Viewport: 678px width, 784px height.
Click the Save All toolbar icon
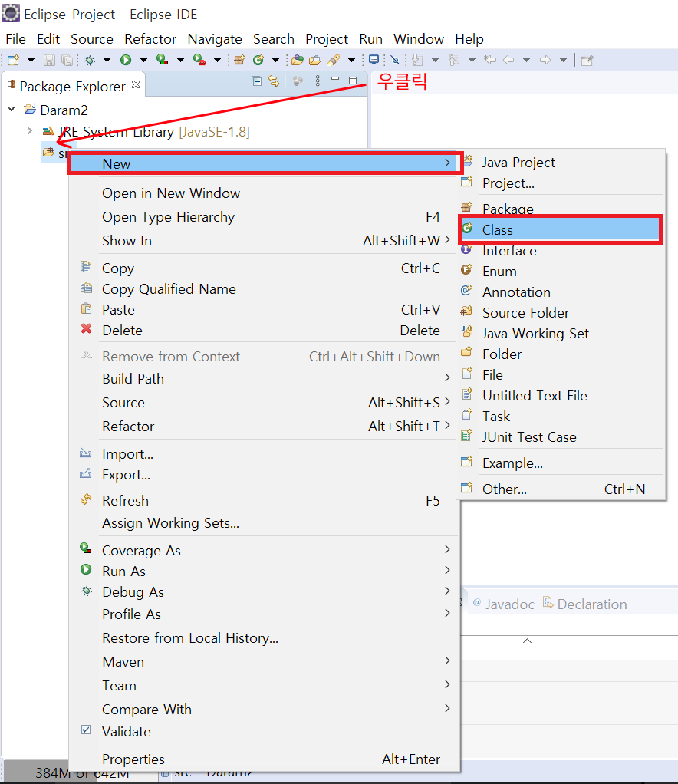[x=67, y=60]
